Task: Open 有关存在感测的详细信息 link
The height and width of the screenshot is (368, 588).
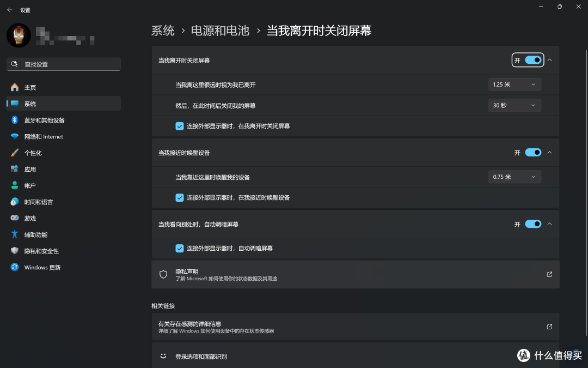Action: 356,327
